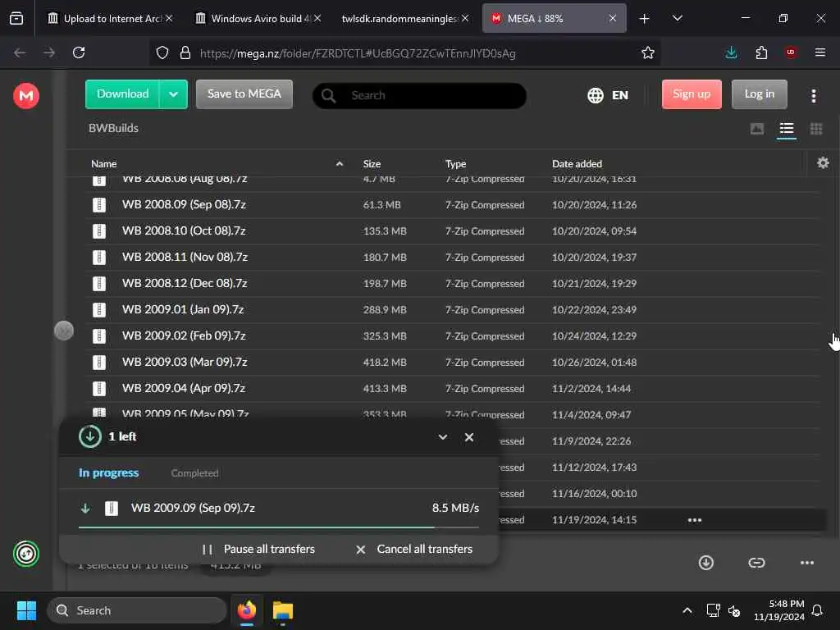
Task: Select the file WB 2009.03 (Mar 09).7z
Action: click(x=453, y=362)
